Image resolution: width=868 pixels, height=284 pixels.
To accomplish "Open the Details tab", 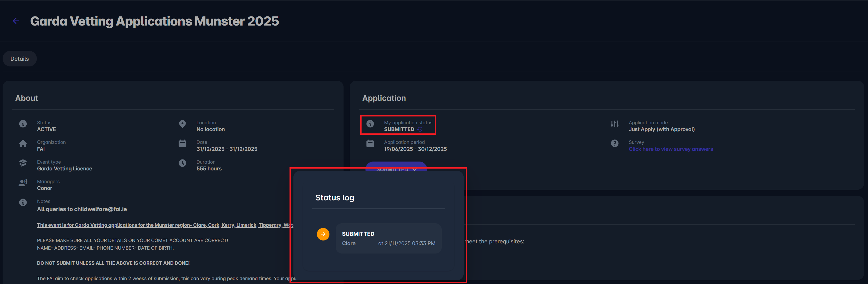I will click(x=20, y=59).
